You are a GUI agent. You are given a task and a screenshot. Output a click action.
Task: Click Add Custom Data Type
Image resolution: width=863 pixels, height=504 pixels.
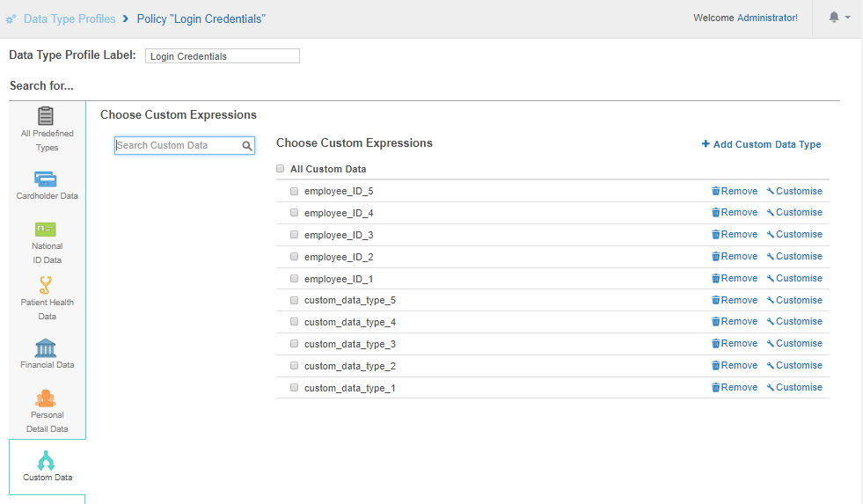pos(762,144)
